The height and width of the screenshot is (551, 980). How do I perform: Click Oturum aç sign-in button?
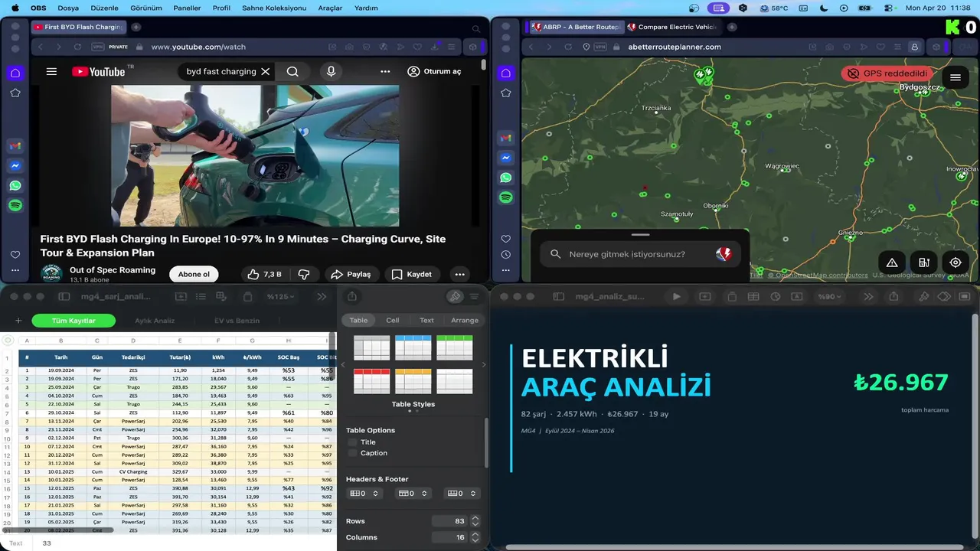[x=434, y=71]
